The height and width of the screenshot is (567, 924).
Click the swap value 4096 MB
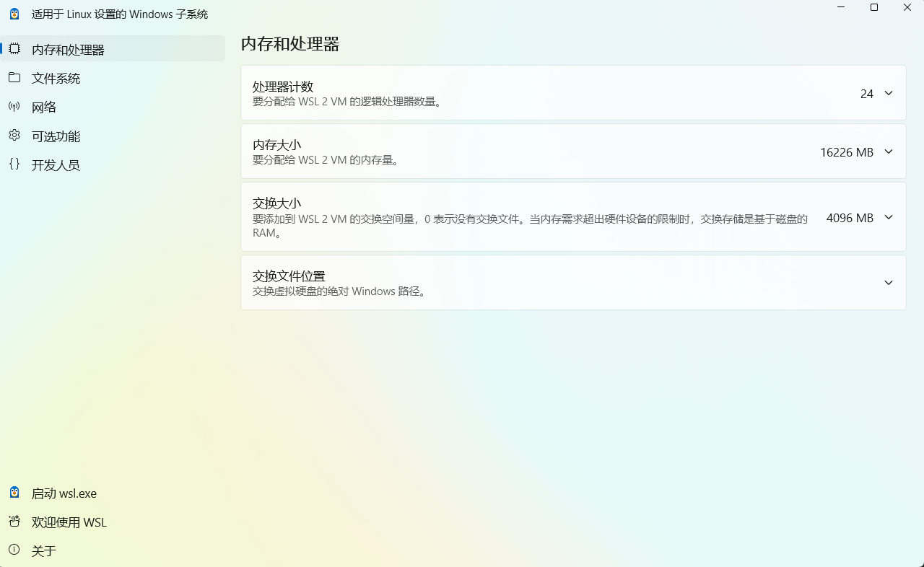tap(850, 218)
